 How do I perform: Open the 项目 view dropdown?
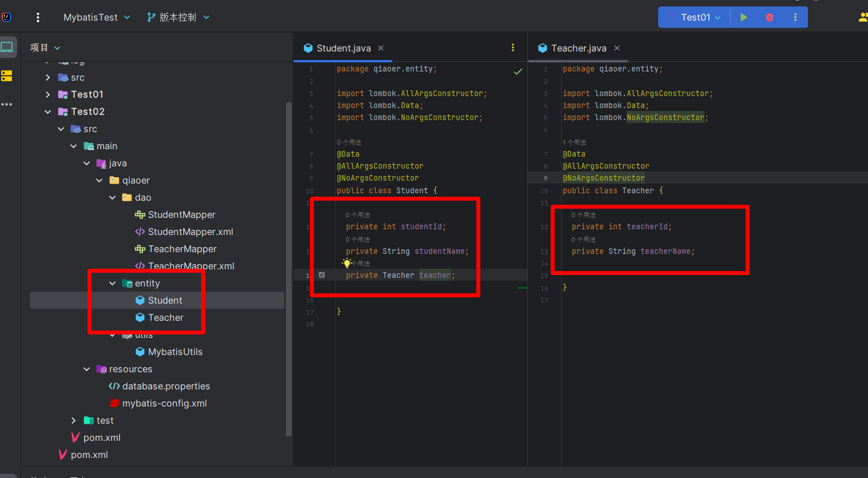coord(45,47)
